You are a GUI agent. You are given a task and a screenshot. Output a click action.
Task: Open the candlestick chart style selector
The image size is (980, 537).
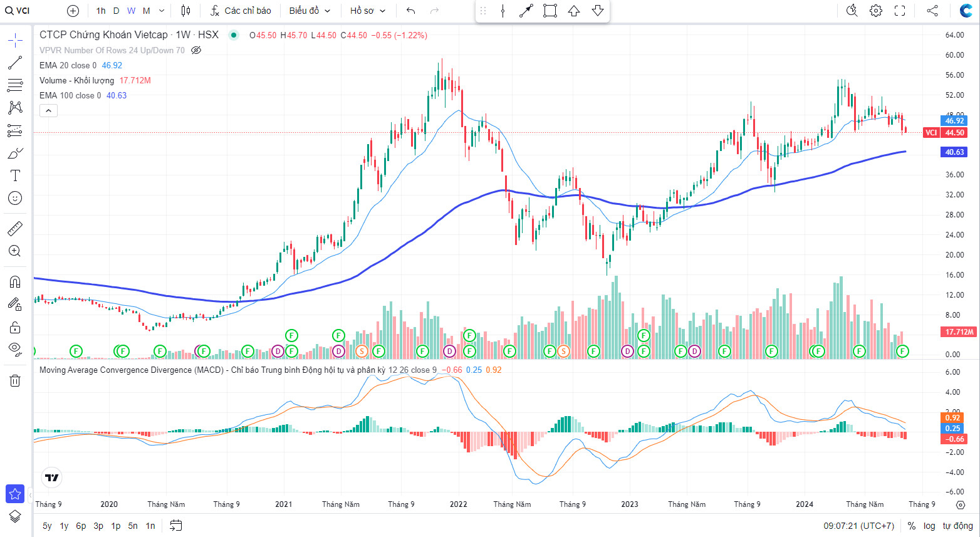(185, 11)
